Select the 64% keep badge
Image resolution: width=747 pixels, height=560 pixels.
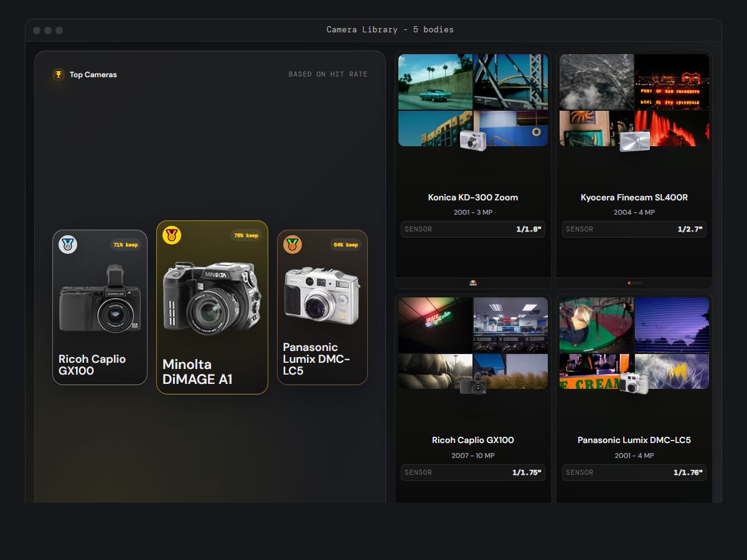(345, 245)
